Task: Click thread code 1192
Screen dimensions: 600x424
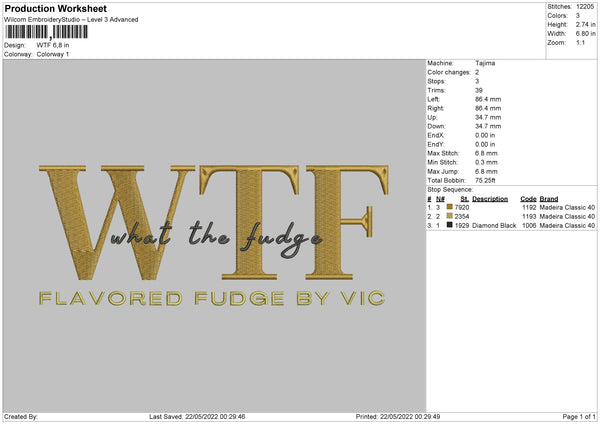Action: click(x=529, y=207)
